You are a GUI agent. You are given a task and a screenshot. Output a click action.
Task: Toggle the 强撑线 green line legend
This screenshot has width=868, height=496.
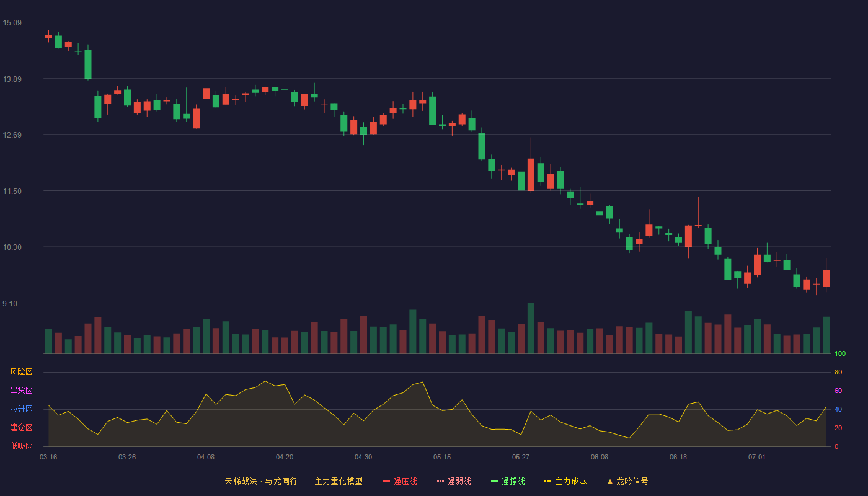coord(508,481)
